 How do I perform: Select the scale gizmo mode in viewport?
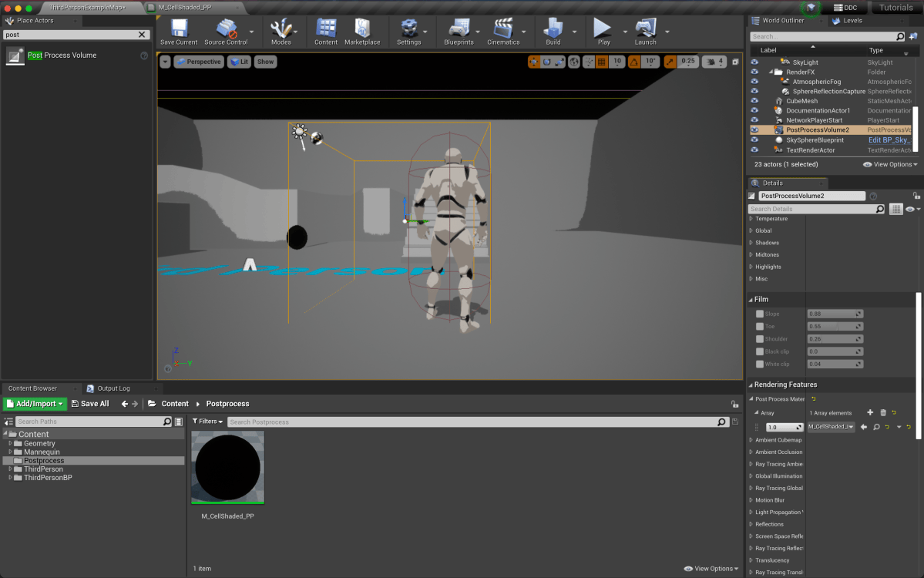(559, 62)
